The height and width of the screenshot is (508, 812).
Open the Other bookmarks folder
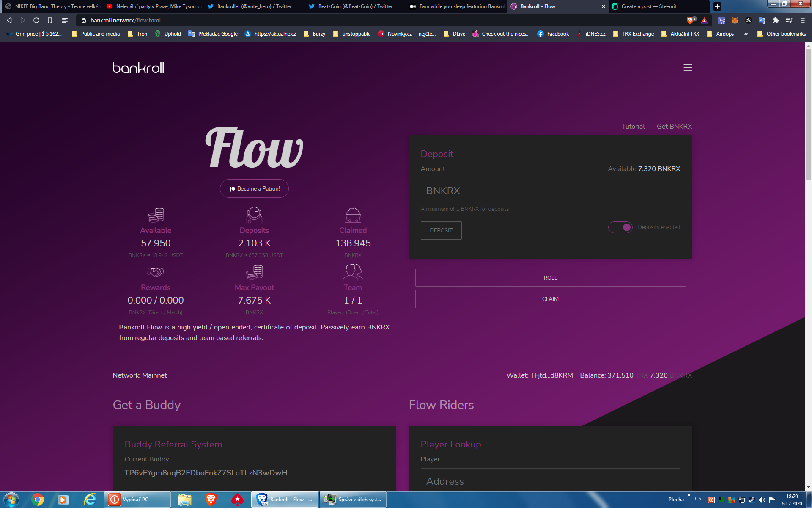tap(782, 34)
